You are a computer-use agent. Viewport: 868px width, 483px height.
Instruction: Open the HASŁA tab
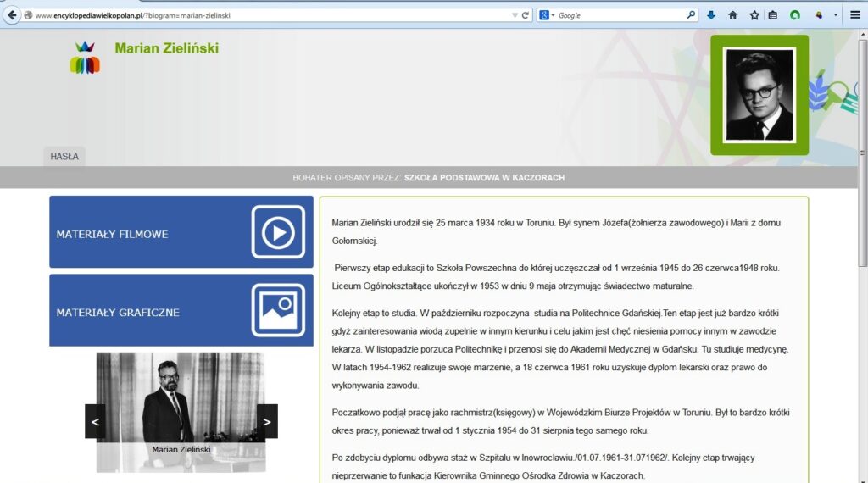[x=64, y=157]
